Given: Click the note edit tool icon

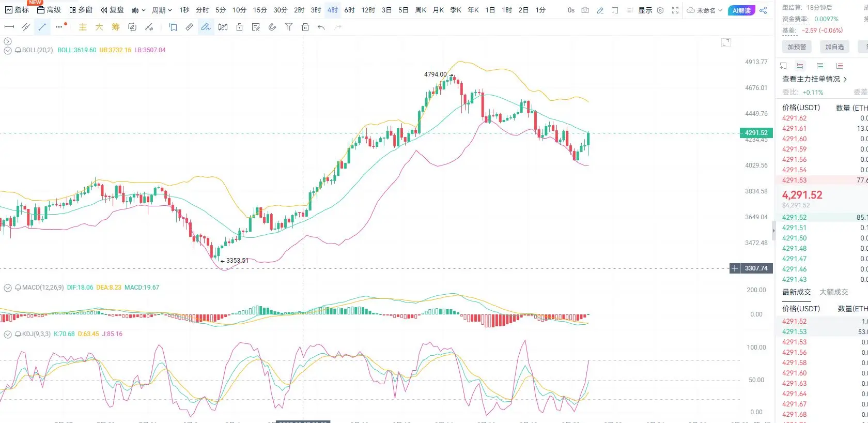Looking at the screenshot, I should [x=256, y=27].
